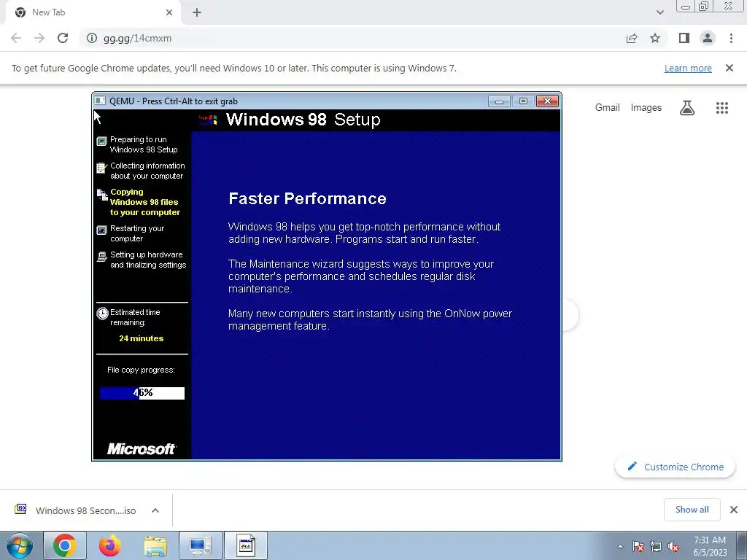Viewport: 747px width, 560px height.
Task: Open the Windows 98 Secon....iso download
Action: [86, 510]
